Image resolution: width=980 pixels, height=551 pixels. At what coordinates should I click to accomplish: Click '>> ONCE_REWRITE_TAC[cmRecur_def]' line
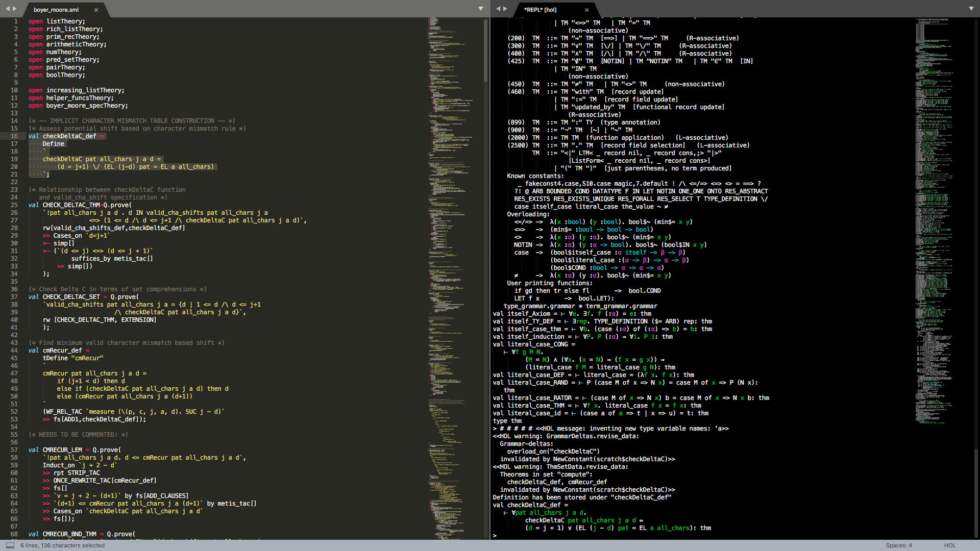pos(100,481)
